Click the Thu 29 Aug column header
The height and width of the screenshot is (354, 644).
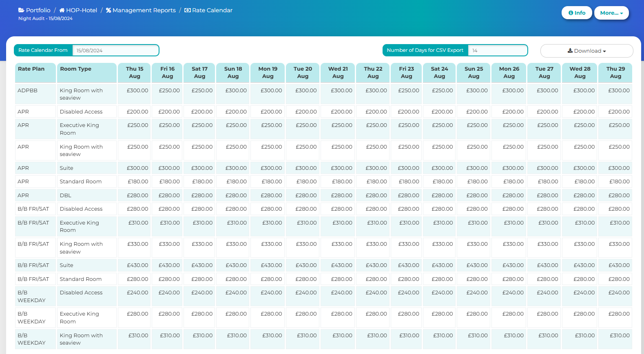pos(615,73)
